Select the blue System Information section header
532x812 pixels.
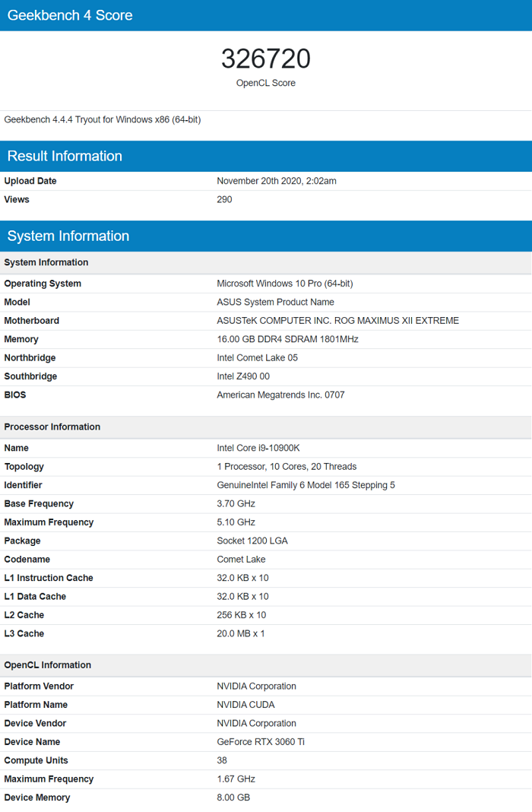point(68,236)
